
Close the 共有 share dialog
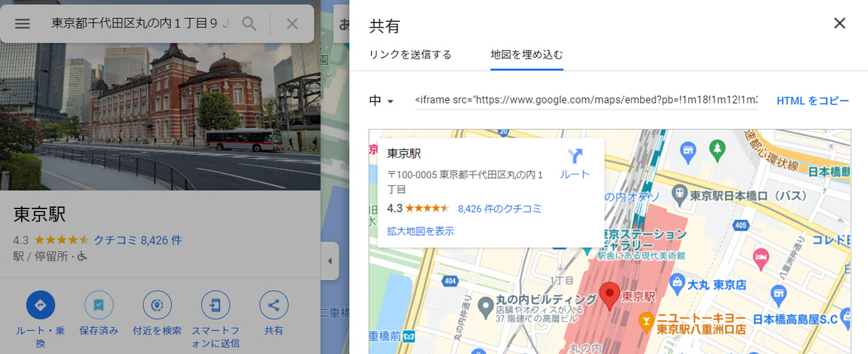tap(840, 23)
